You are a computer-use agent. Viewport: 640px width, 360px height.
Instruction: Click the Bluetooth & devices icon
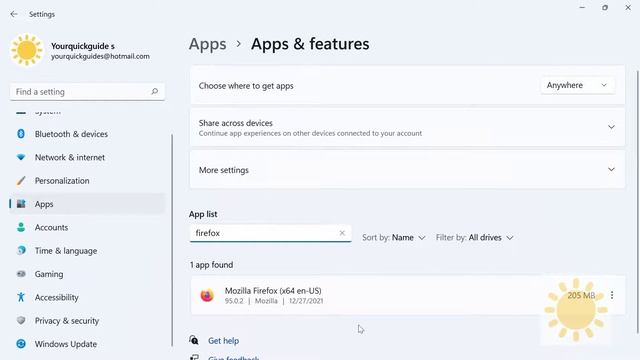pos(21,134)
